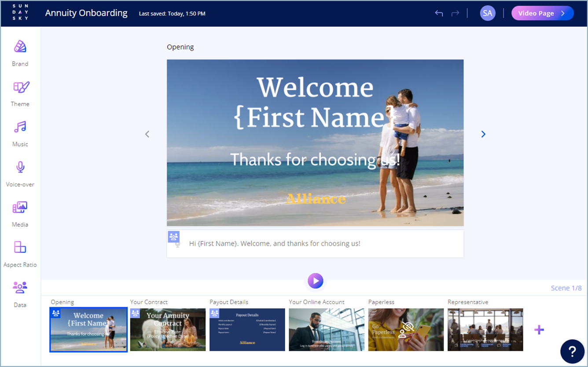Select the Opening scene thumbnail
The image size is (588, 367).
(x=88, y=330)
